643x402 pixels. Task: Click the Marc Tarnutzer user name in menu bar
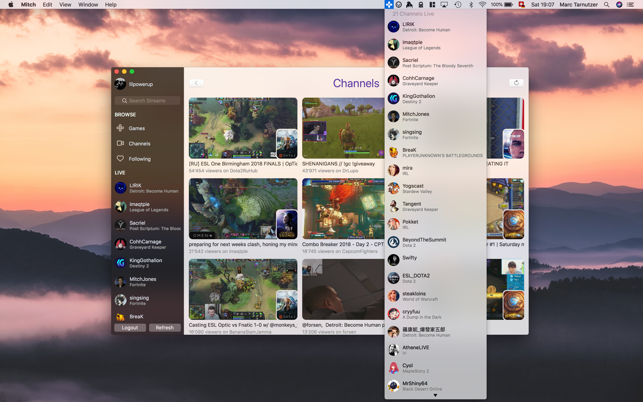point(578,5)
